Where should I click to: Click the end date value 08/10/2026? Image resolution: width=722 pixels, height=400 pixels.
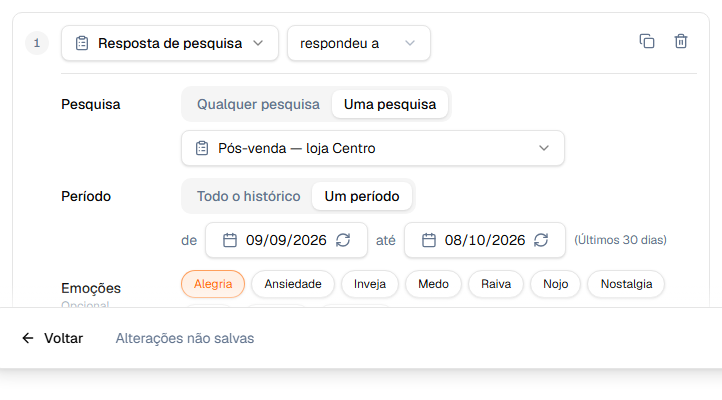(x=485, y=240)
